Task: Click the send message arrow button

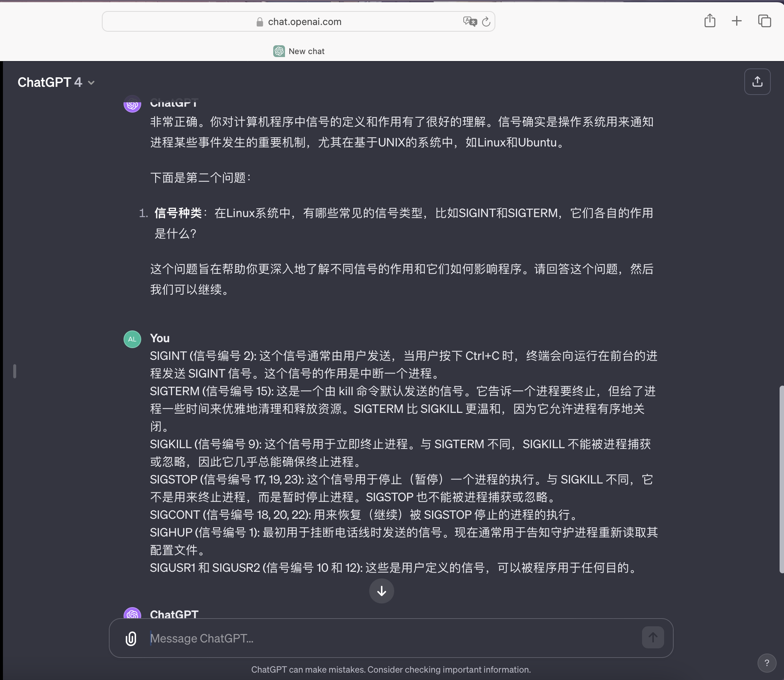Action: (652, 637)
